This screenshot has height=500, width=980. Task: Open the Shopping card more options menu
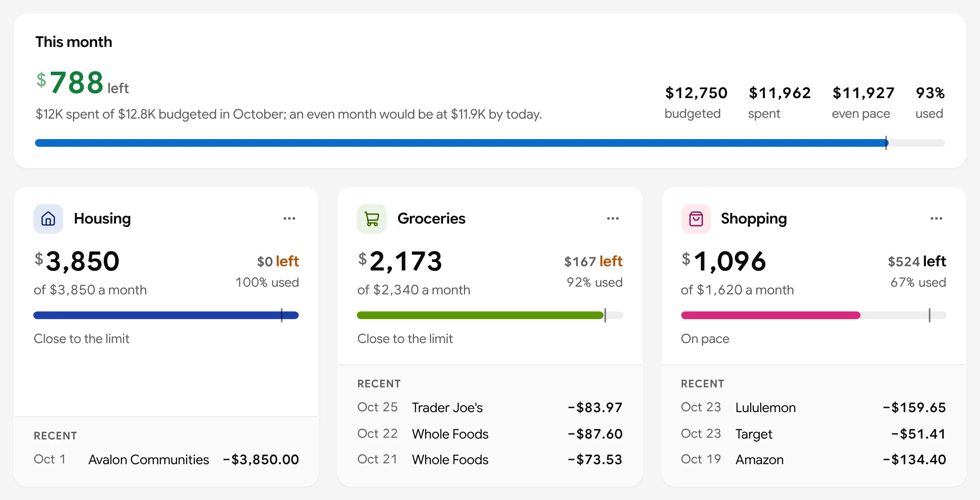(936, 218)
